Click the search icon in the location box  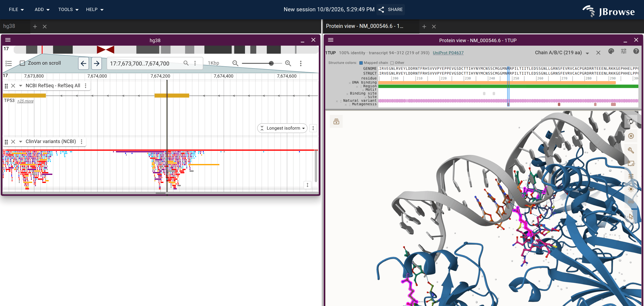pyautogui.click(x=186, y=63)
